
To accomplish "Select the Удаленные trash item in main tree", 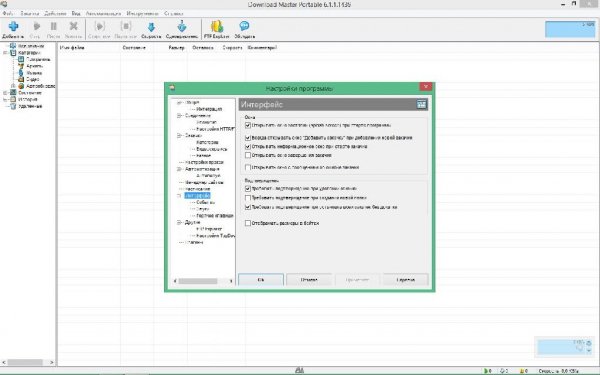I will 30,106.
